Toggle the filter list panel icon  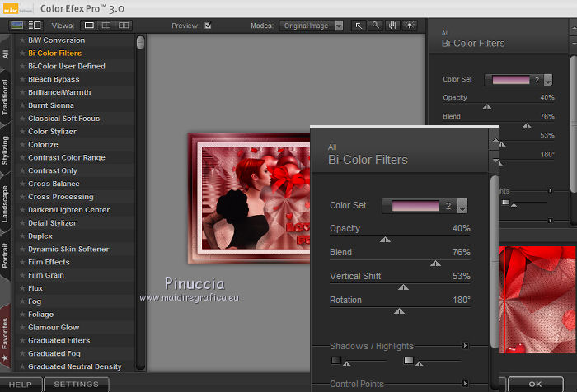coord(35,26)
